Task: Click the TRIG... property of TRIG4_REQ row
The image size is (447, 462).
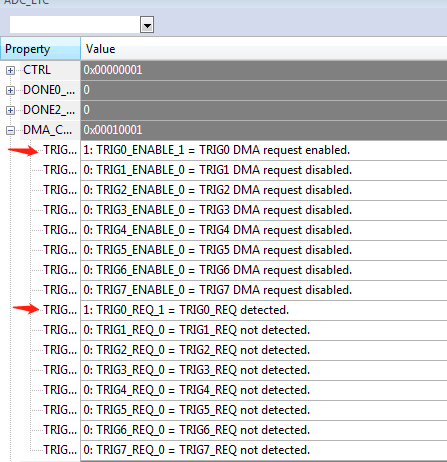Action: coord(60,390)
